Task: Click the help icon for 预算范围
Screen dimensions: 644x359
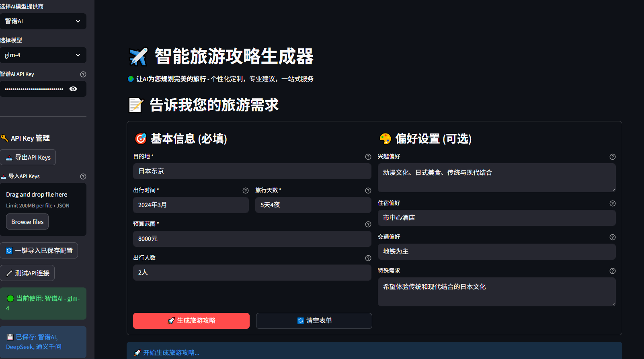Action: click(368, 224)
